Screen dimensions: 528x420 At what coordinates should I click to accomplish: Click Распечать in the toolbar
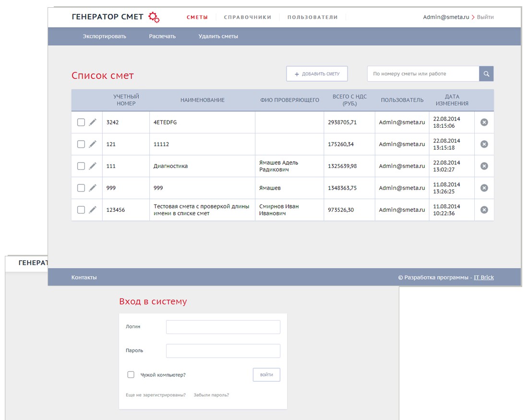162,36
